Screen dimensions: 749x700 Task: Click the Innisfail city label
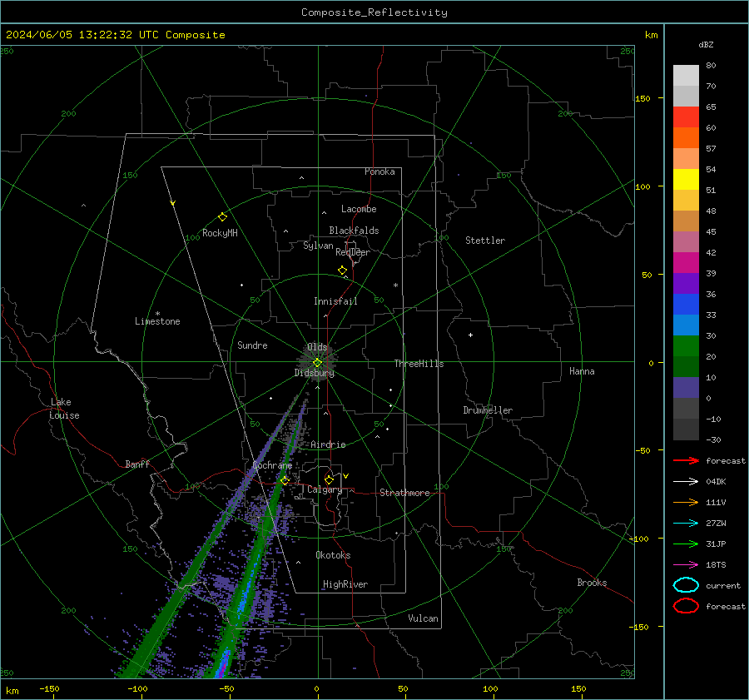335,301
